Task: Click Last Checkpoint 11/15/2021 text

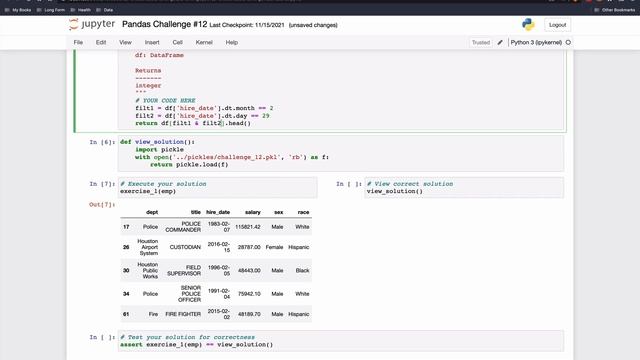Action: point(247,25)
